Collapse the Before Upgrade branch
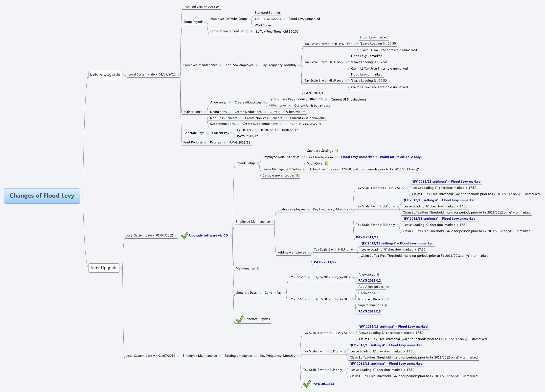This screenshot has width=545, height=392. [124, 74]
